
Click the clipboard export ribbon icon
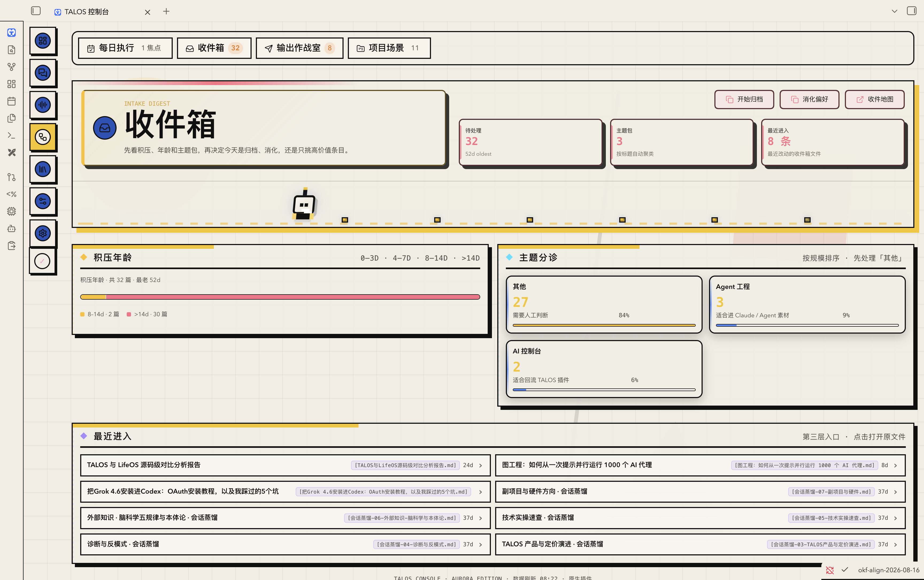[x=11, y=246]
